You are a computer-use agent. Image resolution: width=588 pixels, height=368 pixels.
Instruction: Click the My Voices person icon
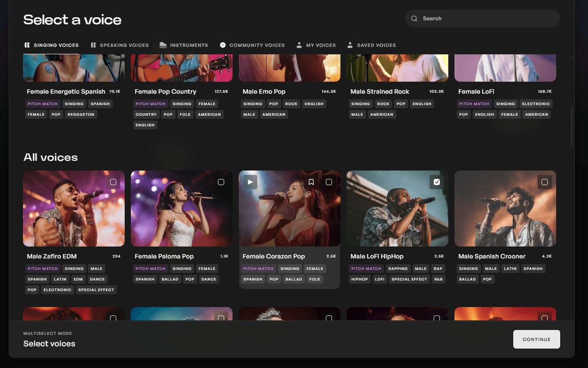(x=300, y=45)
